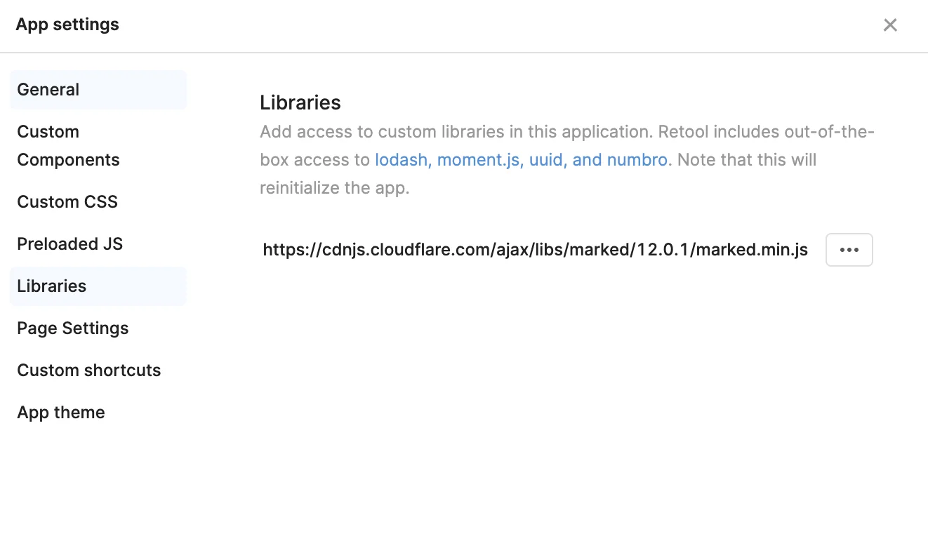Go to Custom Components settings
928x560 pixels.
tap(68, 146)
